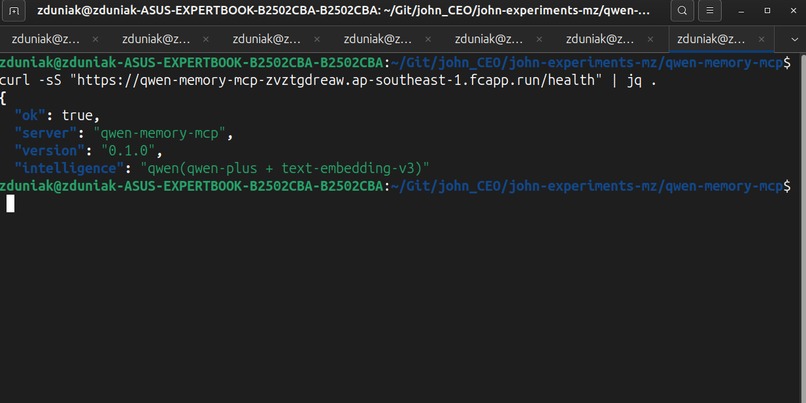Close the second terminal tab
Image resolution: width=806 pixels, height=403 pixels.
pyautogui.click(x=206, y=40)
